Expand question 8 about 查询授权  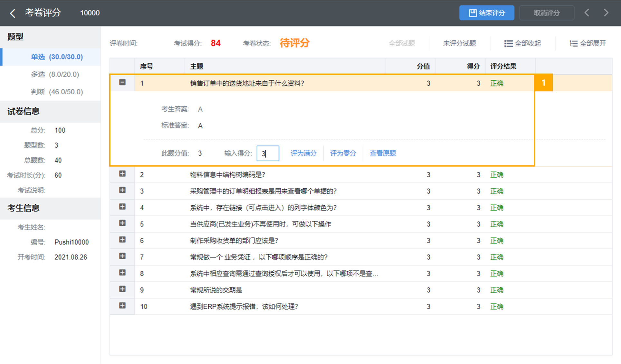[x=122, y=273]
